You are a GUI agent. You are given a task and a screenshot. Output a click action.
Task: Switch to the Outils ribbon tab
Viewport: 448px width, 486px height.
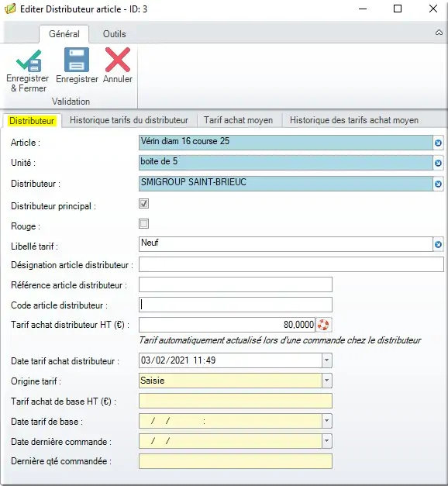pos(115,34)
